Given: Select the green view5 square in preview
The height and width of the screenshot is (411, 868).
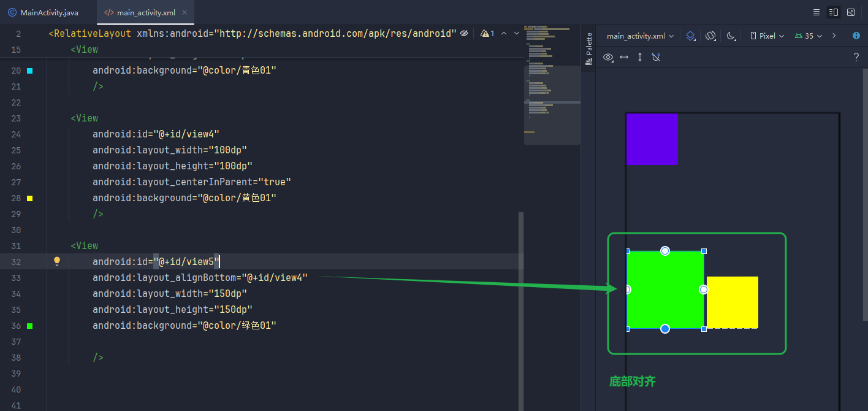Looking at the screenshot, I should (665, 290).
